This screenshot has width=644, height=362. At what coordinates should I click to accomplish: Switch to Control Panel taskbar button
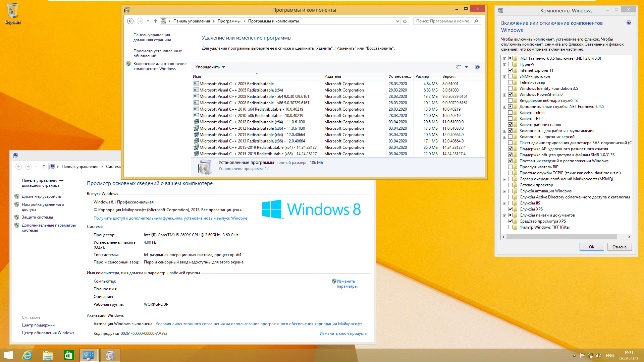click(89, 355)
